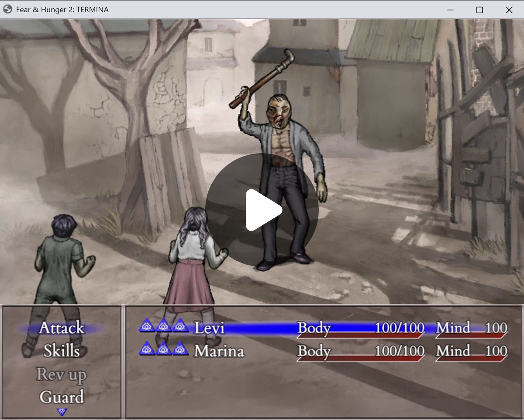Click the first eye triangle icon beside Marina
This screenshot has height=420, width=524.
tap(147, 348)
